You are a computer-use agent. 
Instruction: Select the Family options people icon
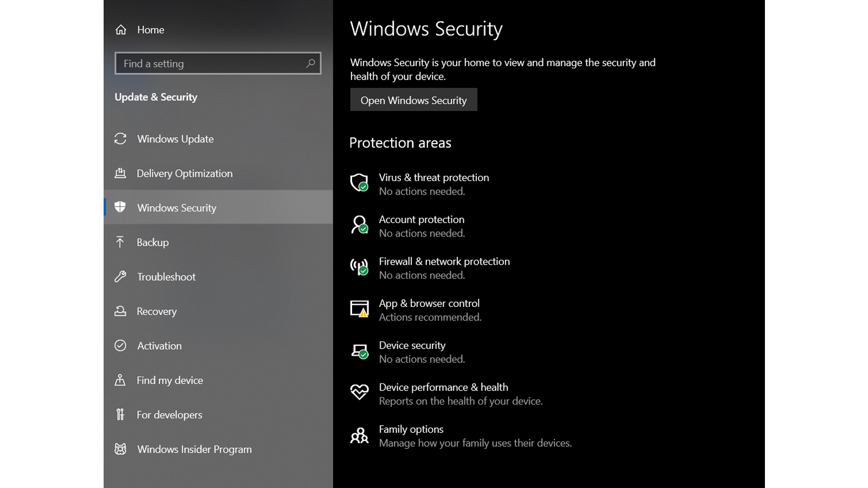pos(359,435)
